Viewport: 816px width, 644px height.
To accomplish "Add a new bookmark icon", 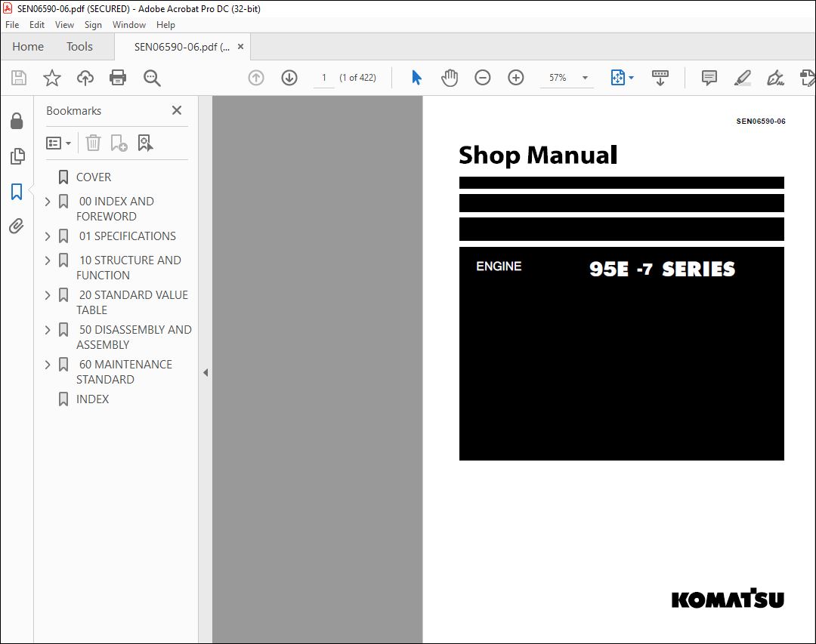I will click(119, 143).
